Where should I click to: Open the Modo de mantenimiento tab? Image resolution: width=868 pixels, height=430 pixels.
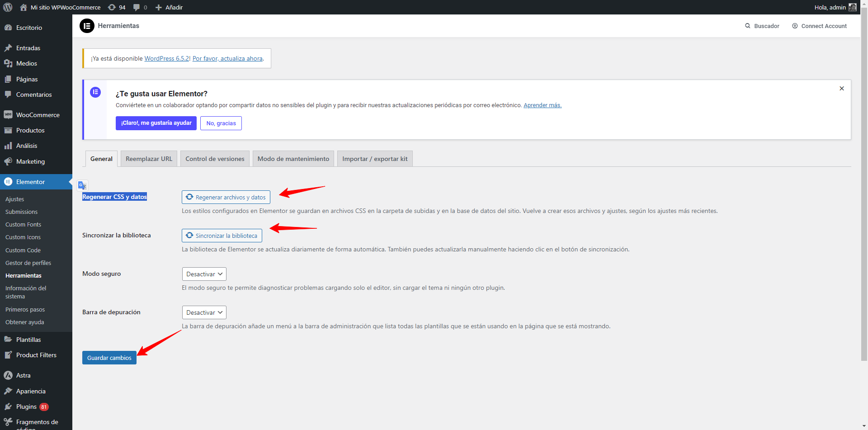(x=293, y=159)
